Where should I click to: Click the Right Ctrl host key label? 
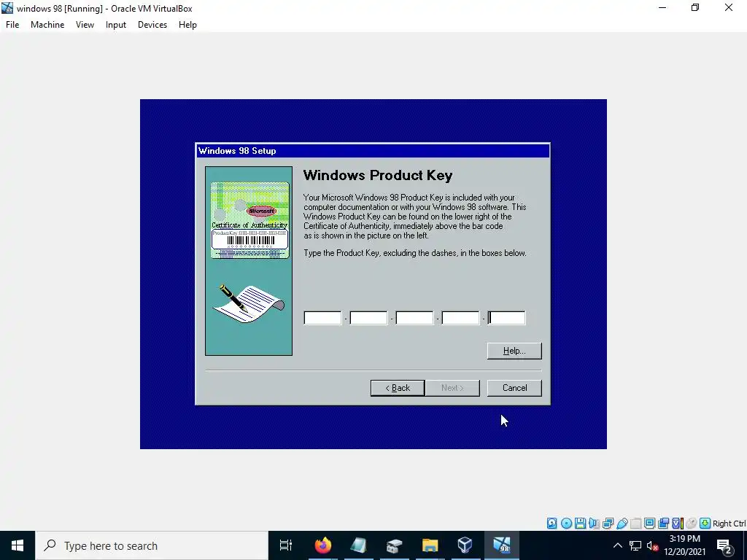click(729, 524)
